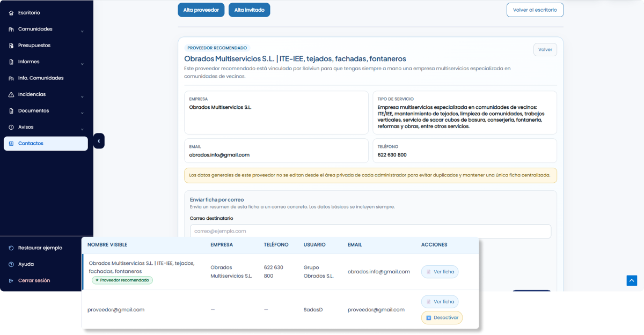This screenshot has height=335, width=644.
Task: Click the SadasD user cell
Action: (314, 310)
